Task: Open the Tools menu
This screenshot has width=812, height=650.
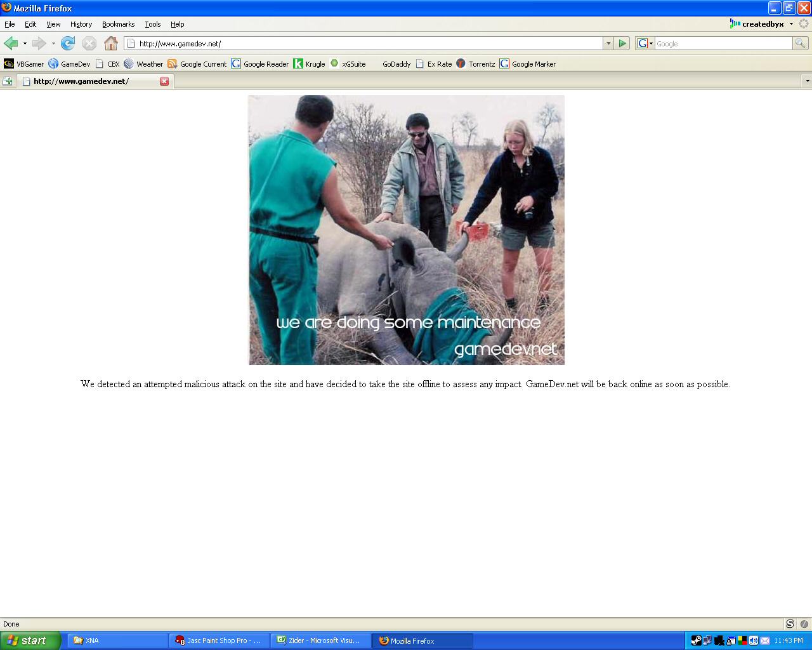Action: [153, 24]
